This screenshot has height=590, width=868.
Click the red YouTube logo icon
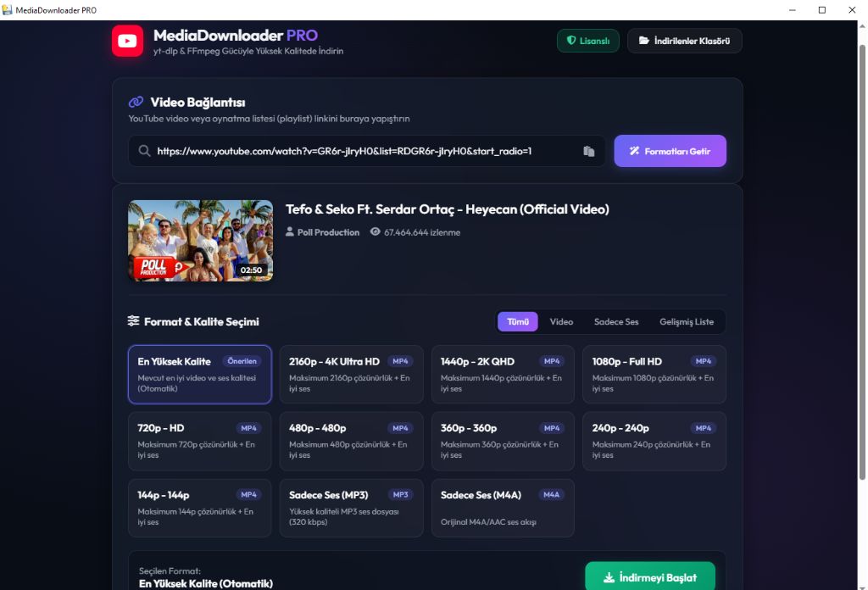pos(127,41)
